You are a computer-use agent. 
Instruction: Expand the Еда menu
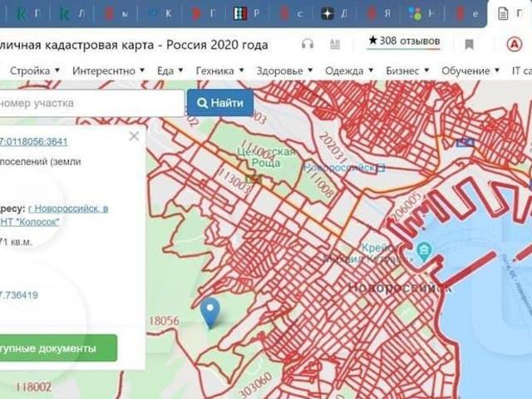170,71
